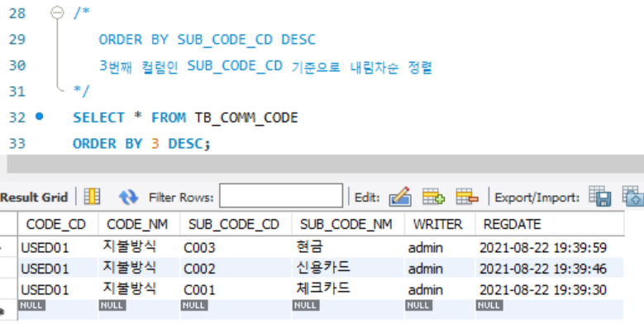Viewport: 644px width, 329px height.
Task: Select USED01 cell in the C002 row
Action: 58,268
